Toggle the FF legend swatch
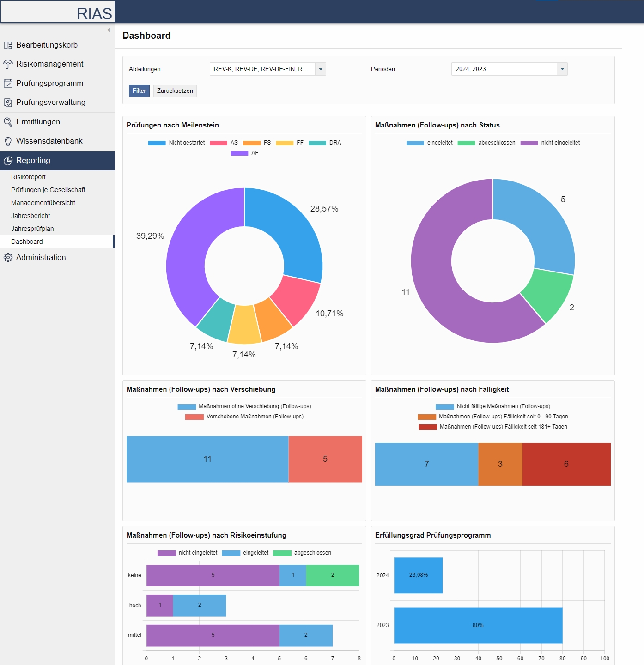644x665 pixels. 285,143
